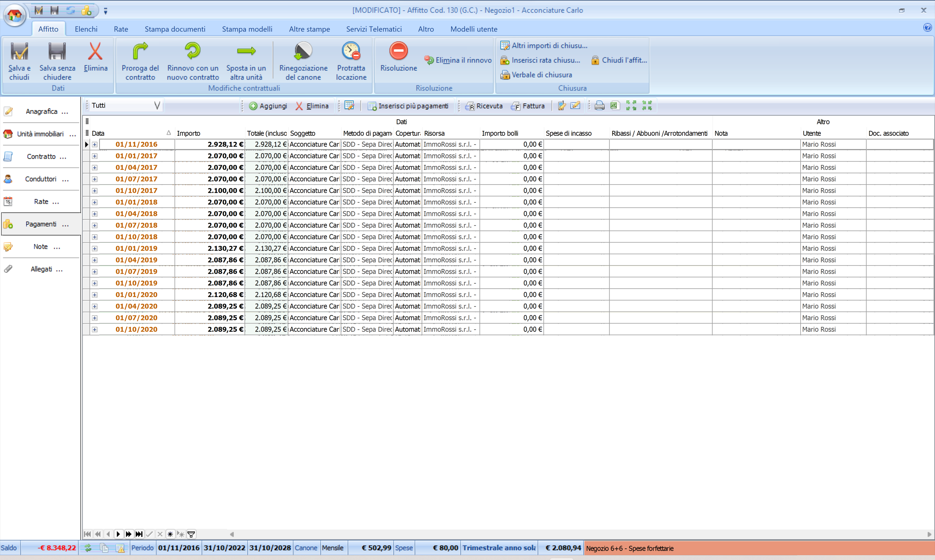This screenshot has width=935, height=560.
Task: Click Inserisci più pagamenti button
Action: pos(408,106)
